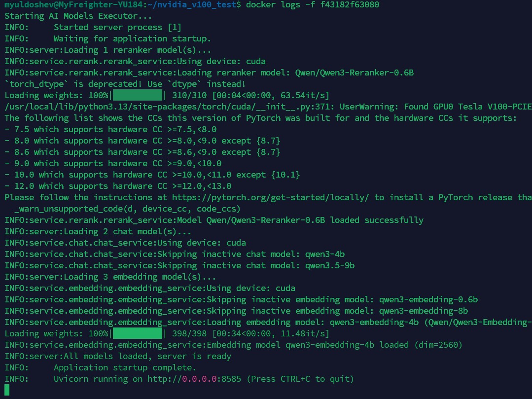Click the qwen3.5-9b chat model name
The image size is (532, 399).
[329, 265]
